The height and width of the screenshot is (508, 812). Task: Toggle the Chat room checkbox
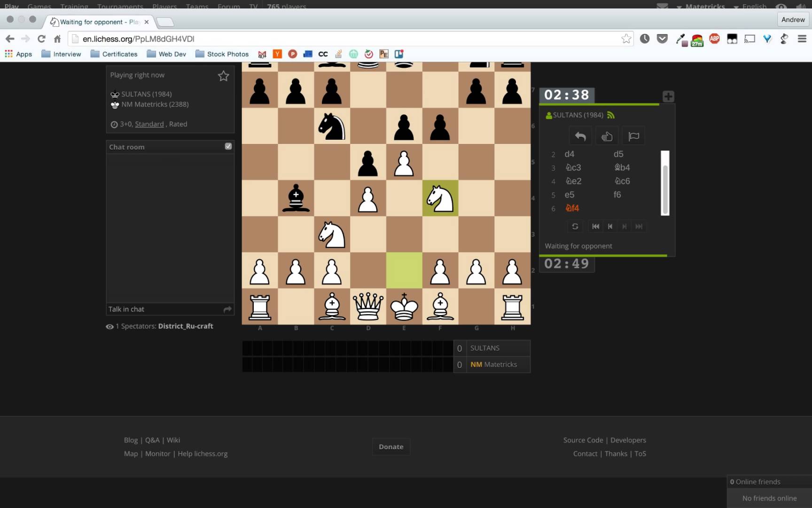coord(228,146)
